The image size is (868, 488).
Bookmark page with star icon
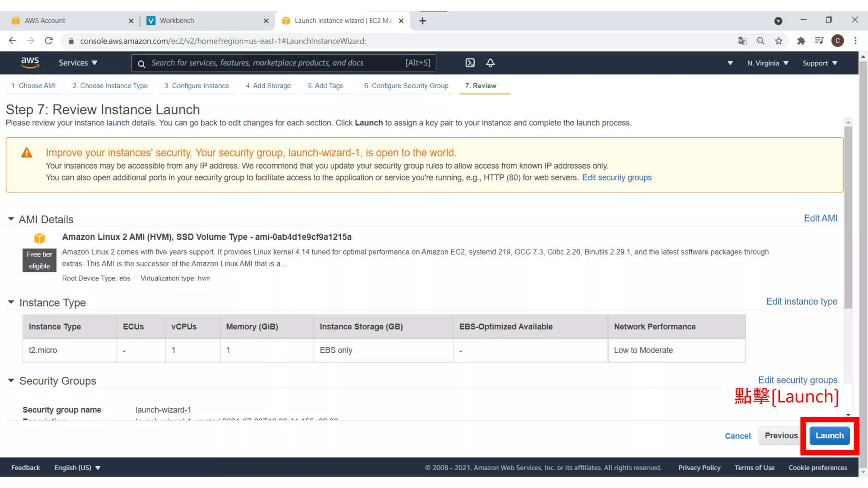click(779, 41)
